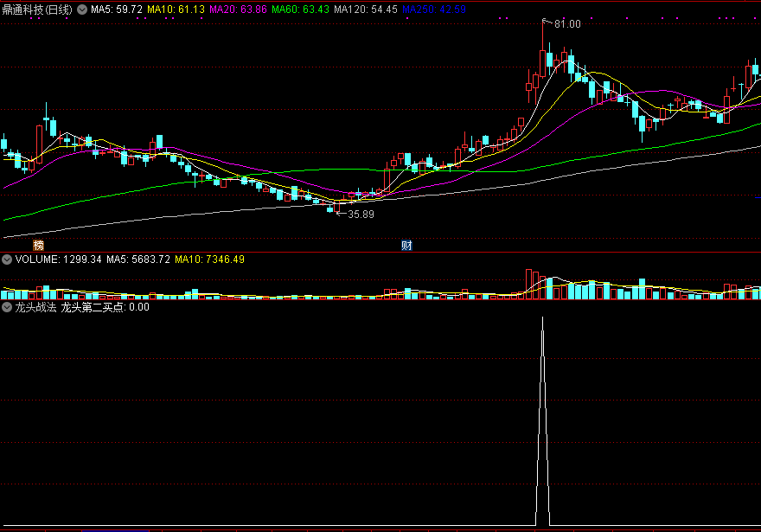
Task: Select the 鼎通科技(日线) stock title
Action: [37, 10]
